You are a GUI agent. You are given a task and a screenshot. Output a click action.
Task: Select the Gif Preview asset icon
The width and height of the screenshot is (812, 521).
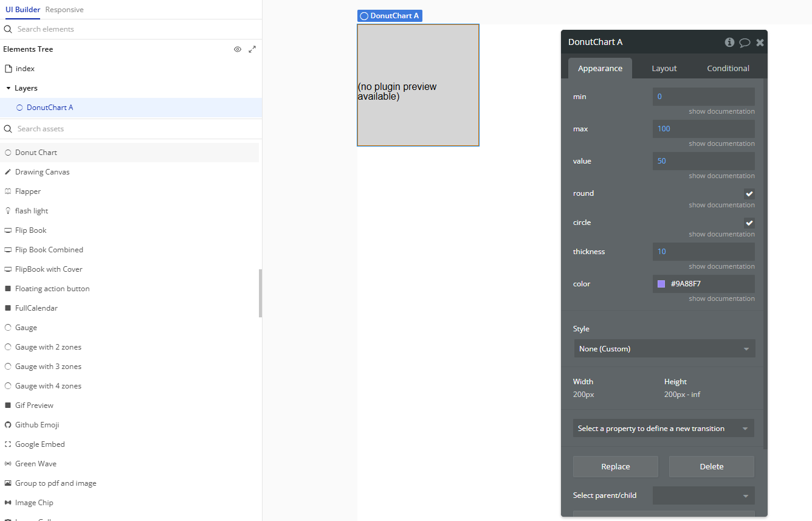(9, 405)
